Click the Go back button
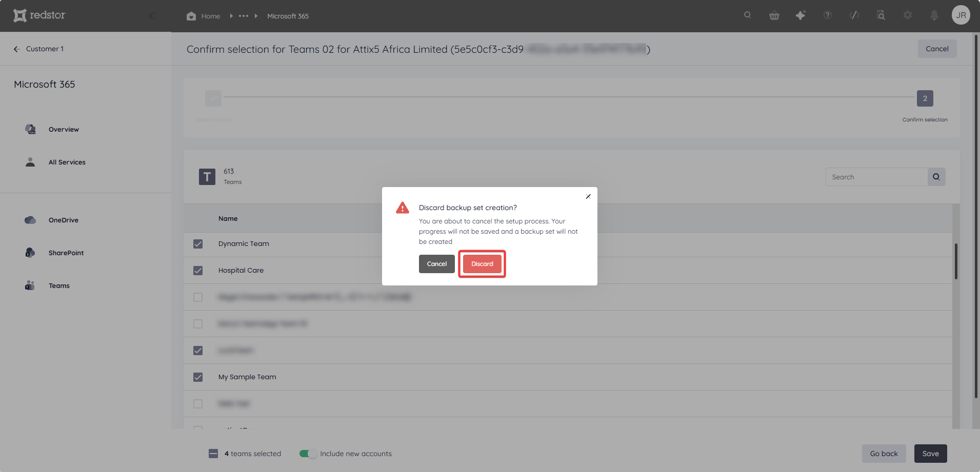 [884, 454]
